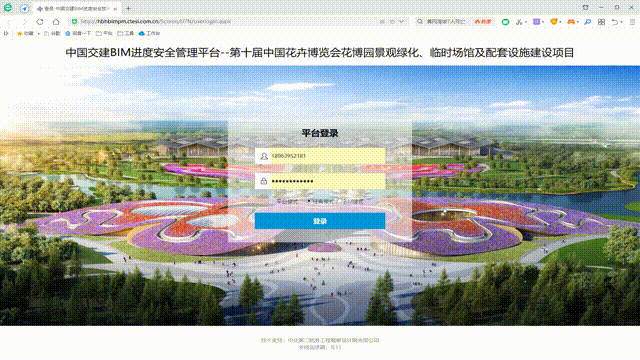
Task: Open the 收藏 favorites star bookmark
Action: [25, 33]
